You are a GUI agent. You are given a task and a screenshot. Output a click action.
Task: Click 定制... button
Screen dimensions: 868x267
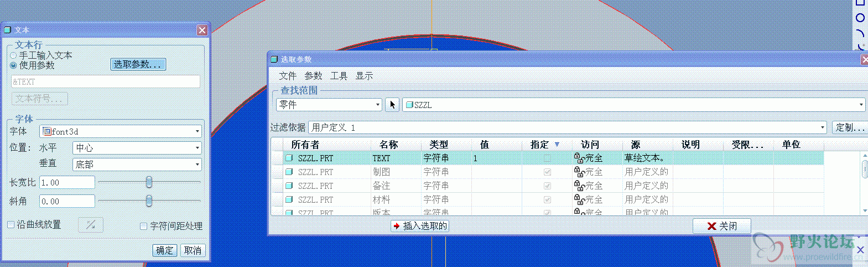pos(850,128)
